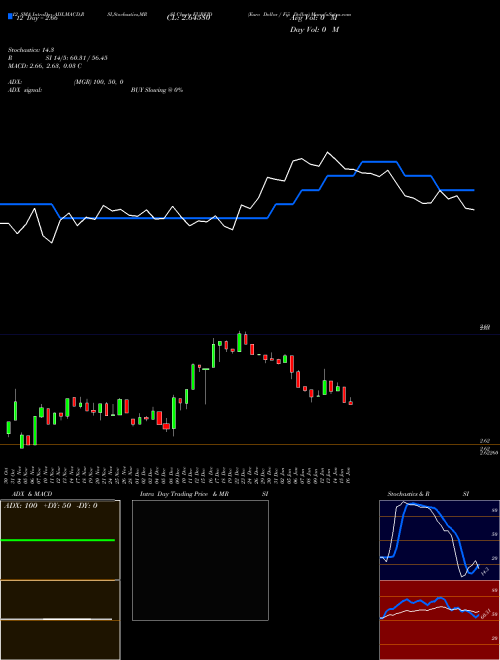Click the blue Stochastics chart panel
Viewport: 500px width, 660px height.
coord(439,540)
